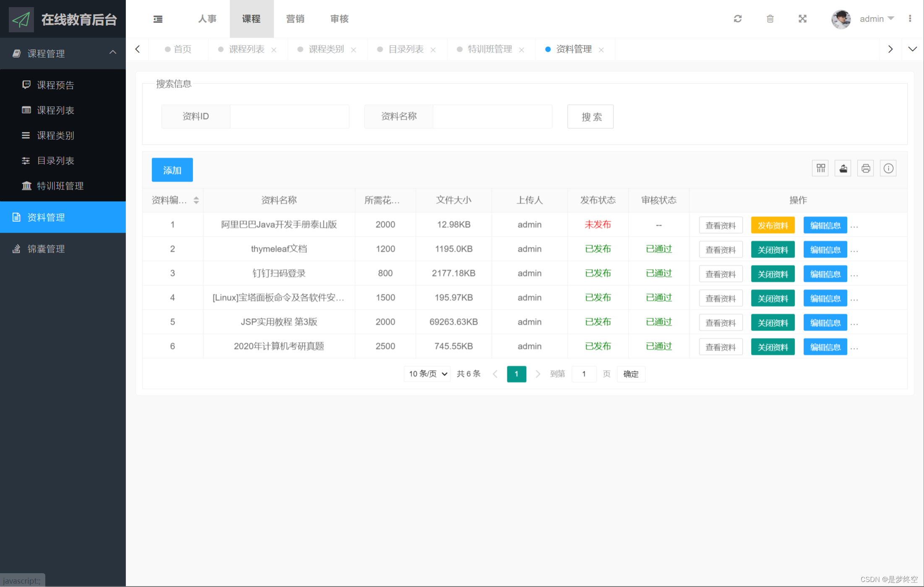Switch to 审核 top menu
The width and height of the screenshot is (924, 587).
(339, 19)
